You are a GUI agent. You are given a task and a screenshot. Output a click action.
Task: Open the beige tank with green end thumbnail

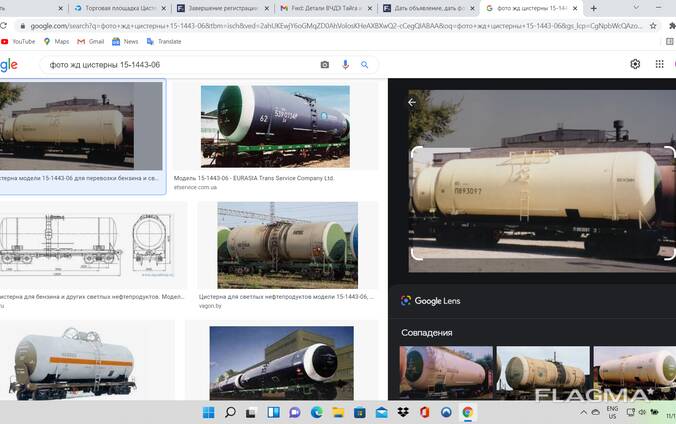pos(288,245)
